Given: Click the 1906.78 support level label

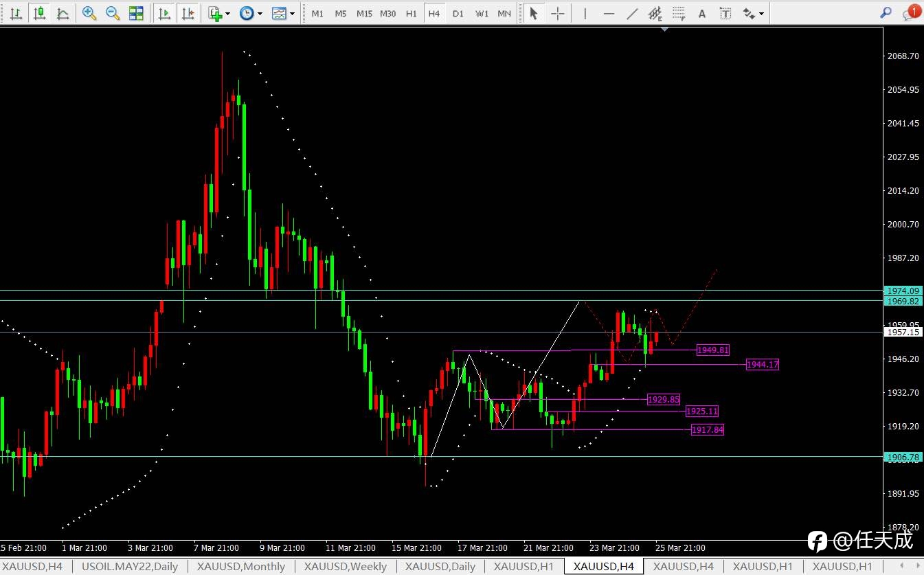Looking at the screenshot, I should point(903,457).
